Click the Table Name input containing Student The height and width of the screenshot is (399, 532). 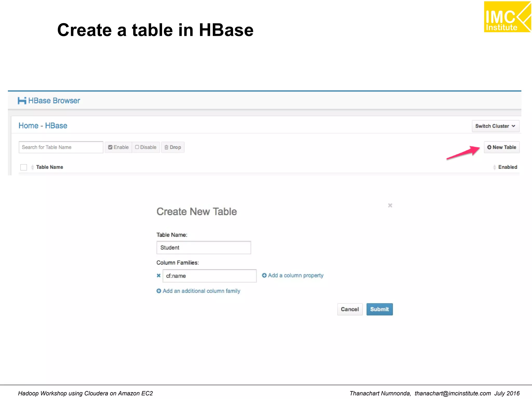coord(204,248)
